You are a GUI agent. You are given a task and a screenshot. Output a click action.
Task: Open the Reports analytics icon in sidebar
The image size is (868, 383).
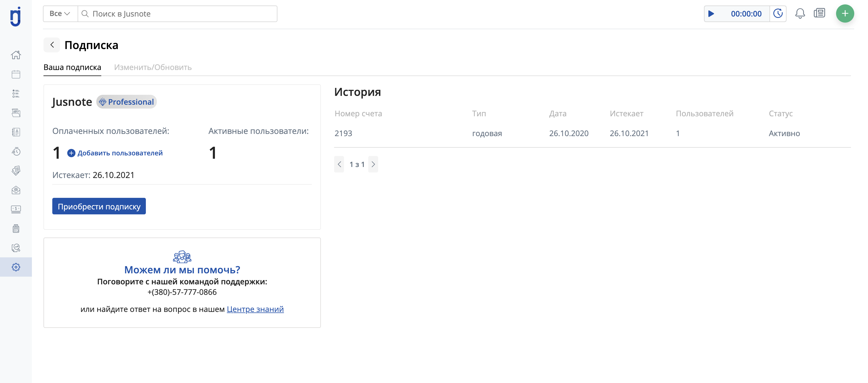coord(16,248)
